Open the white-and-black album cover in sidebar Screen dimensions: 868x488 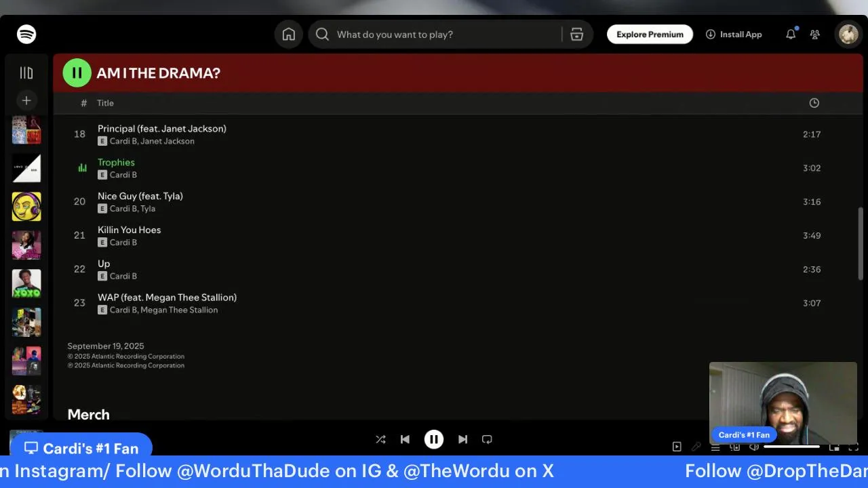point(26,168)
